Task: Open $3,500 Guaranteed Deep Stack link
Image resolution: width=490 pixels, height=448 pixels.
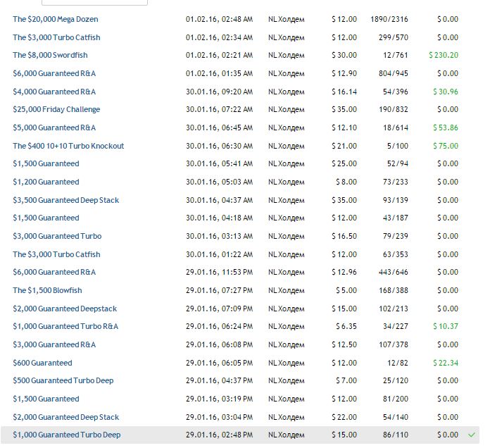Action: coord(66,200)
